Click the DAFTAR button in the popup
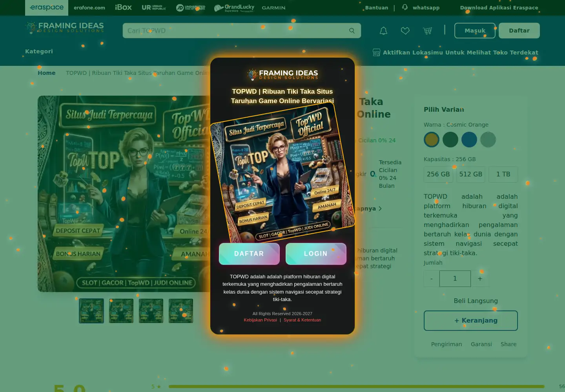This screenshot has height=392, width=565. click(249, 254)
